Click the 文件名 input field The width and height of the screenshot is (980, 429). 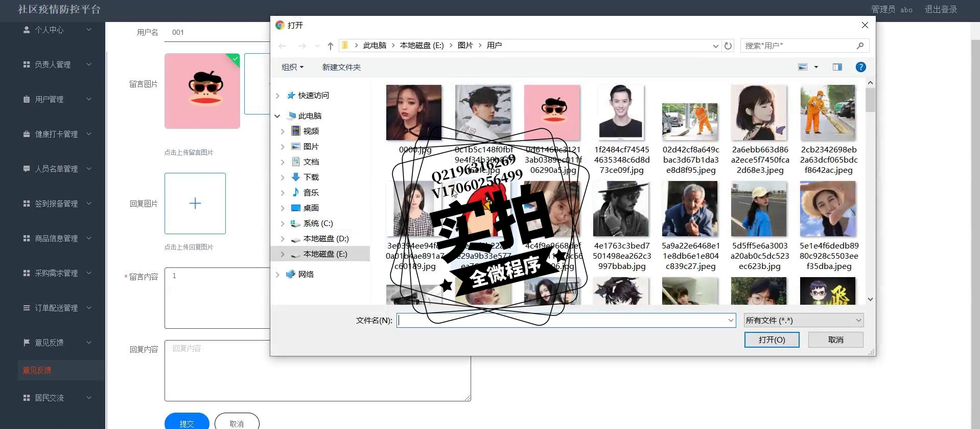coord(562,321)
